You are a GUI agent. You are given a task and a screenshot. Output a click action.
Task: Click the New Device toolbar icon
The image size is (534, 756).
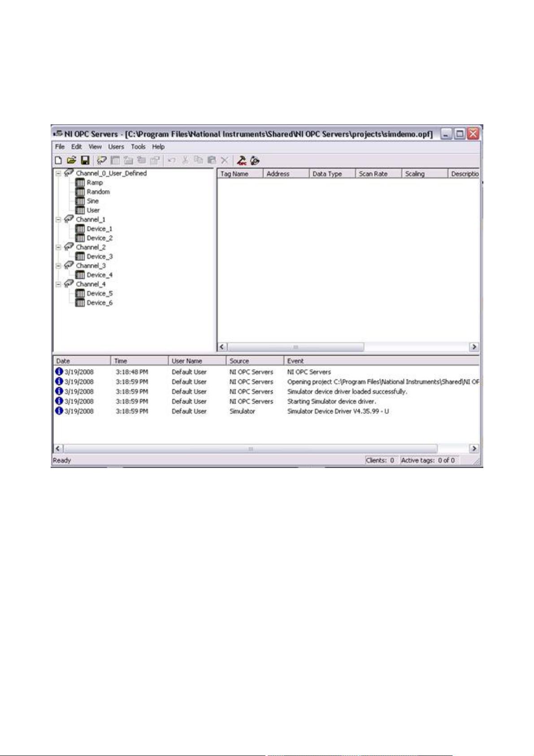(x=115, y=160)
